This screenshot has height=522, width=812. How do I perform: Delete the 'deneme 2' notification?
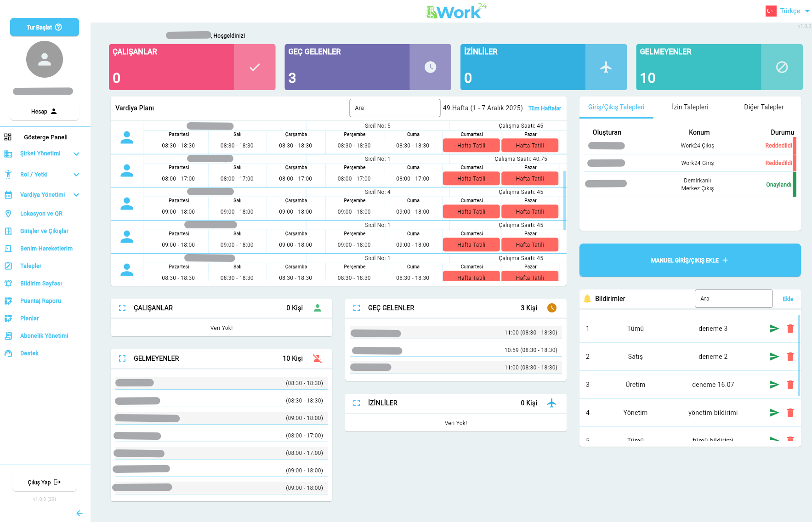790,357
